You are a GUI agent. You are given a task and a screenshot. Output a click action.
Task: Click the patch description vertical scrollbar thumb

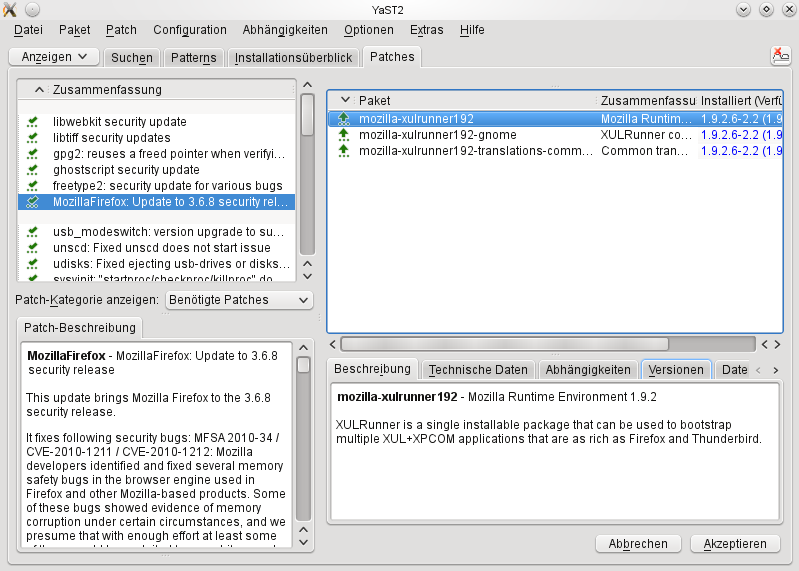point(304,365)
